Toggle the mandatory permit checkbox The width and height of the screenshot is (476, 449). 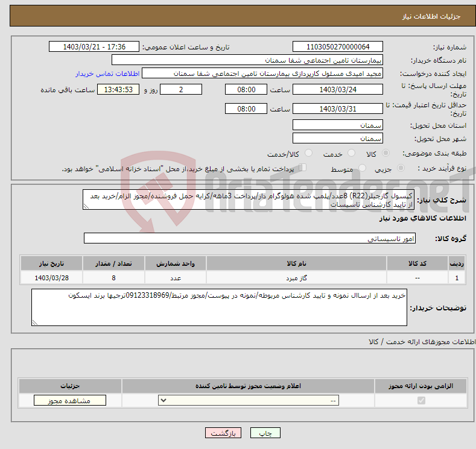point(421,401)
